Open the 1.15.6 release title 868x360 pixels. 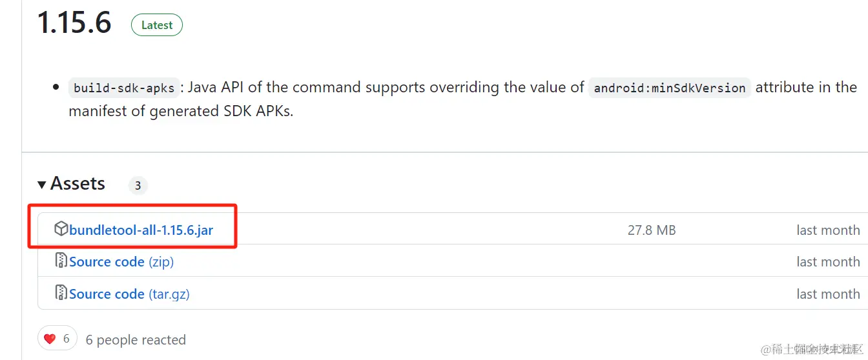click(x=74, y=23)
